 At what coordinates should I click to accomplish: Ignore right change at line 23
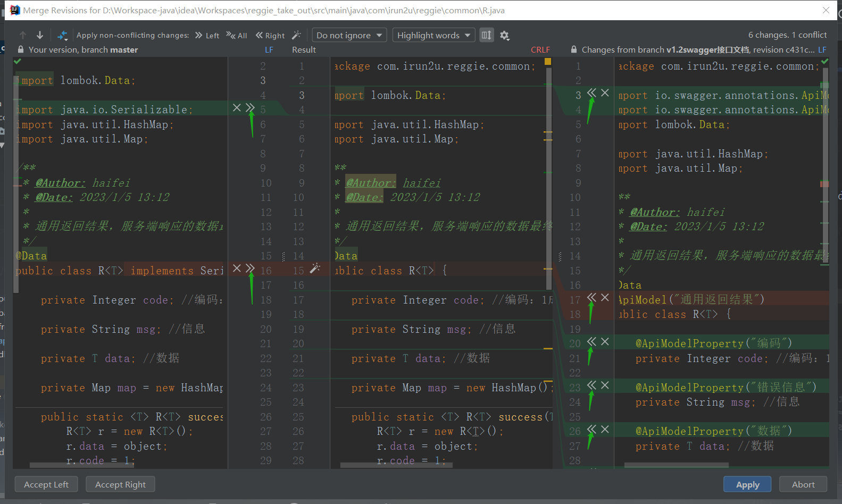click(605, 385)
